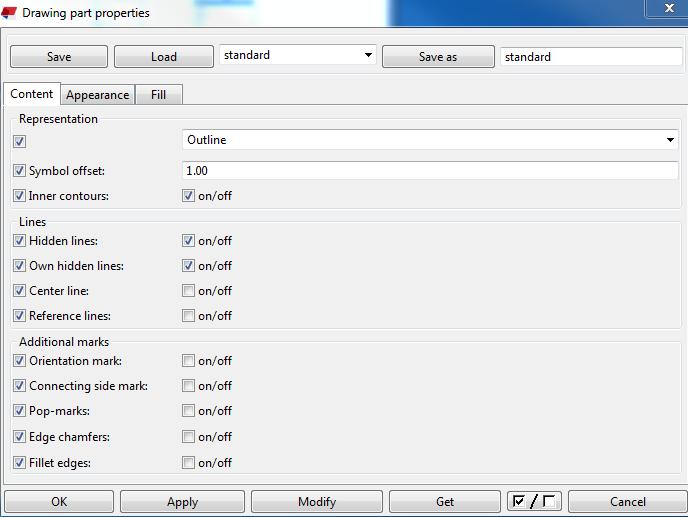Image resolution: width=688 pixels, height=517 pixels.
Task: Toggle the Own hidden lines filter checkbox
Action: (x=19, y=266)
